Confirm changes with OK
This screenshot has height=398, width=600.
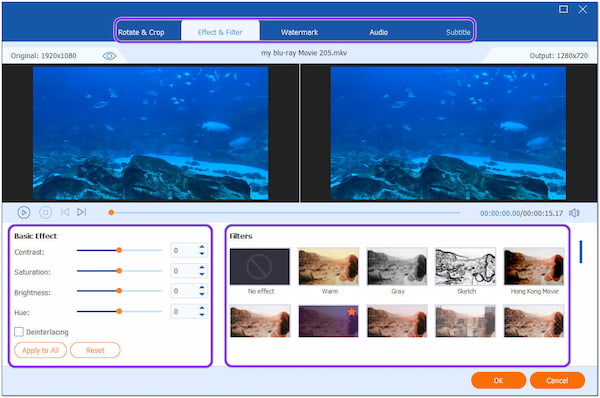[x=498, y=380]
